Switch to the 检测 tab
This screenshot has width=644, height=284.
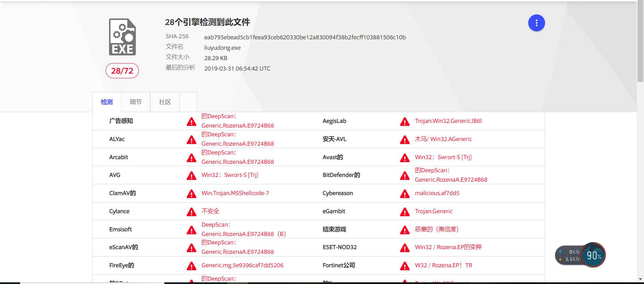(x=107, y=102)
